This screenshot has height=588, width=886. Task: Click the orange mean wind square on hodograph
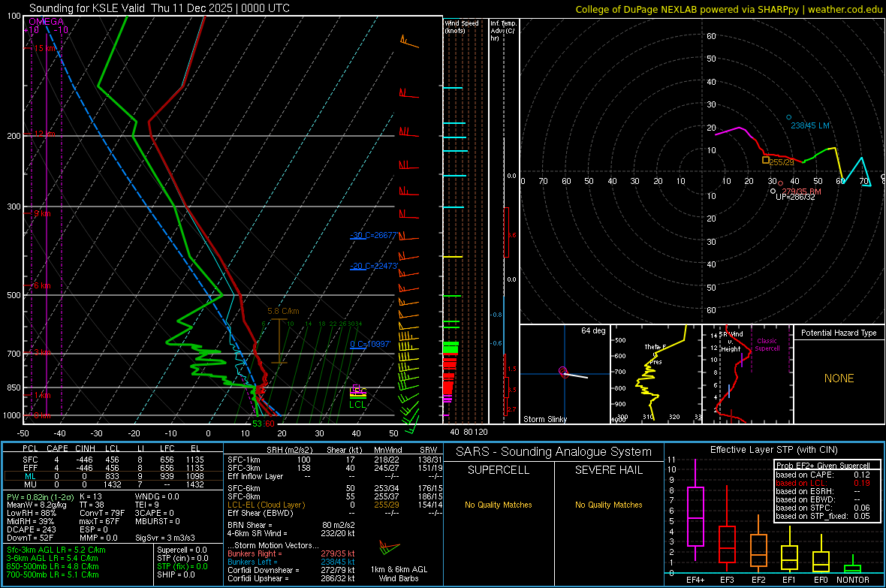point(766,160)
